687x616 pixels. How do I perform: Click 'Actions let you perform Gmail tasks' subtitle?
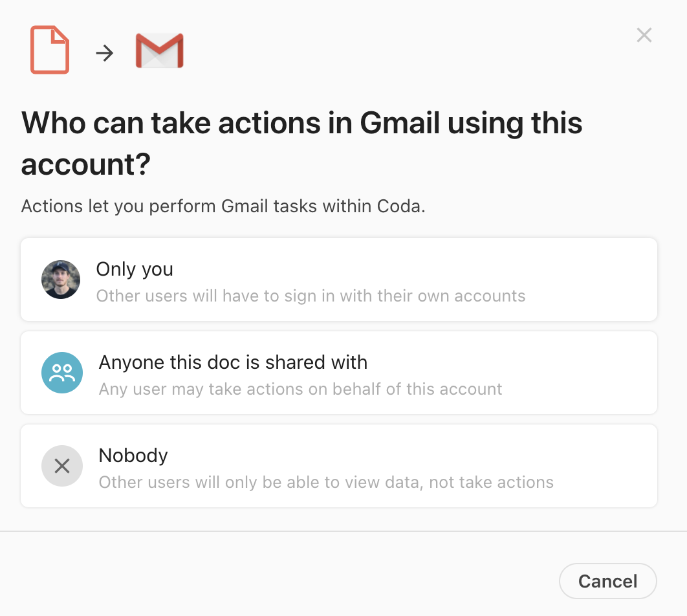(223, 206)
